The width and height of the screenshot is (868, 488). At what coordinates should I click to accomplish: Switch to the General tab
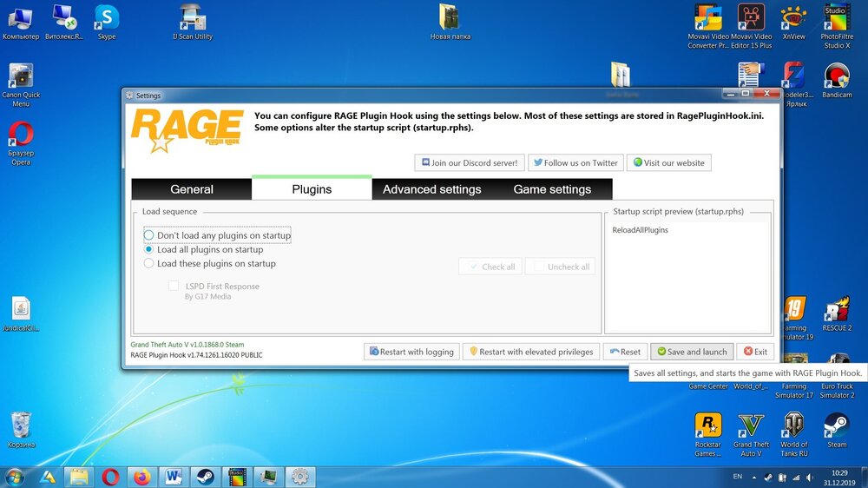[x=192, y=189]
